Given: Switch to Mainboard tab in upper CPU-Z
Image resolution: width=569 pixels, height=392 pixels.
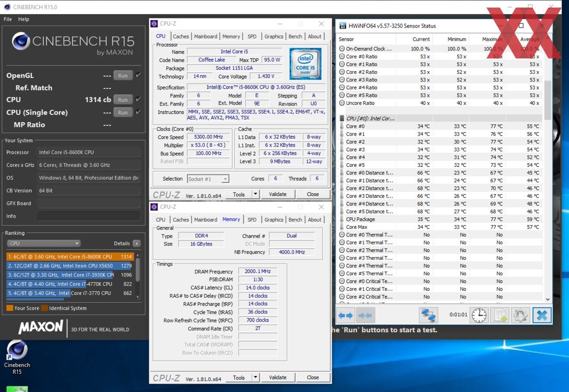Looking at the screenshot, I should coord(205,36).
